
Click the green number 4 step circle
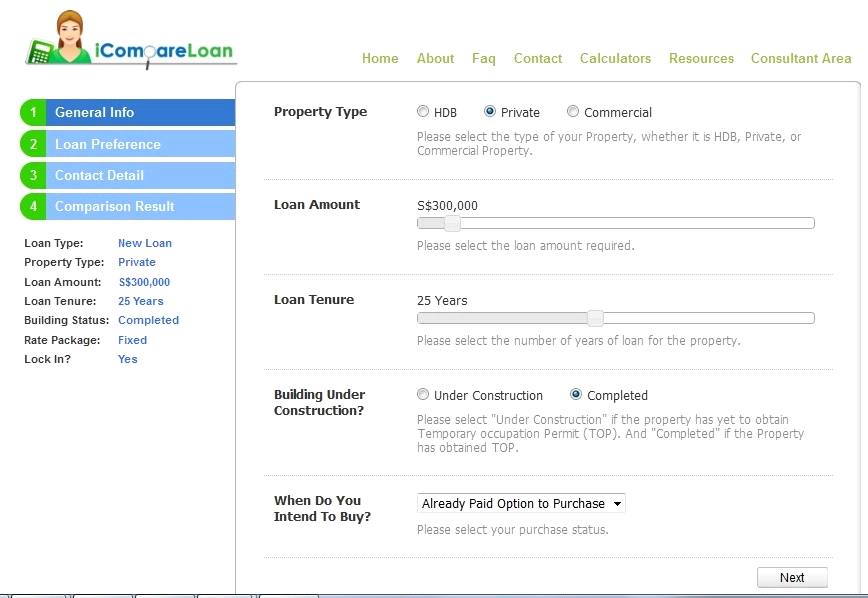[x=33, y=206]
